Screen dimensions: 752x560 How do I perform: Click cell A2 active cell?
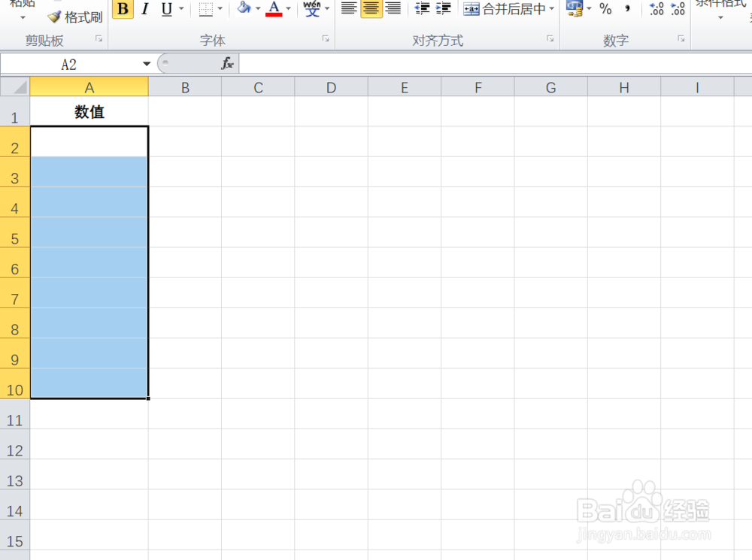click(x=89, y=142)
